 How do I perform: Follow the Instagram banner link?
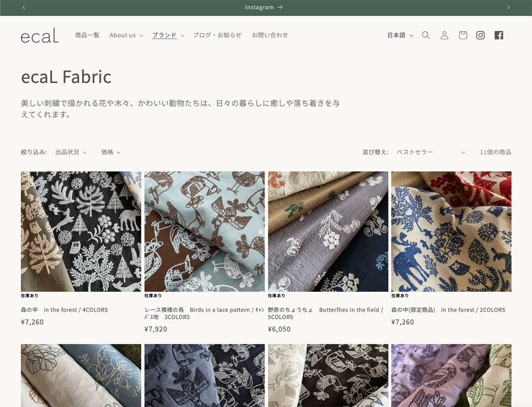pyautogui.click(x=264, y=7)
